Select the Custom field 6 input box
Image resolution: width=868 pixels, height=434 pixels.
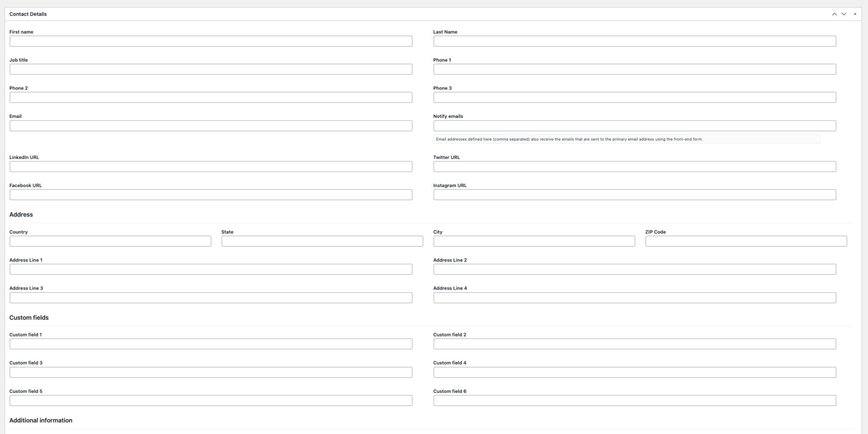tap(634, 401)
